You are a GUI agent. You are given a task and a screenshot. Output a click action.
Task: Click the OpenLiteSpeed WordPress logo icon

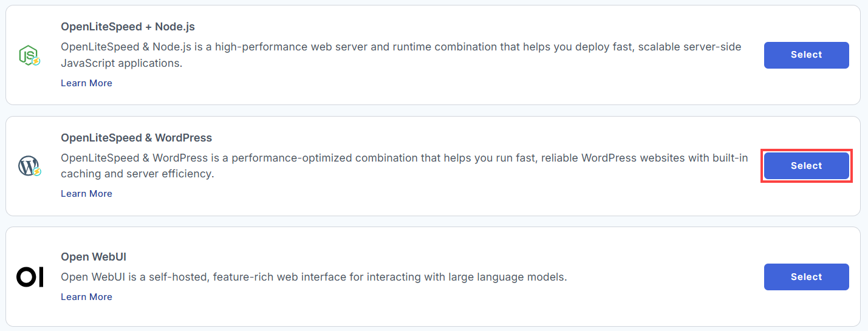(x=29, y=166)
